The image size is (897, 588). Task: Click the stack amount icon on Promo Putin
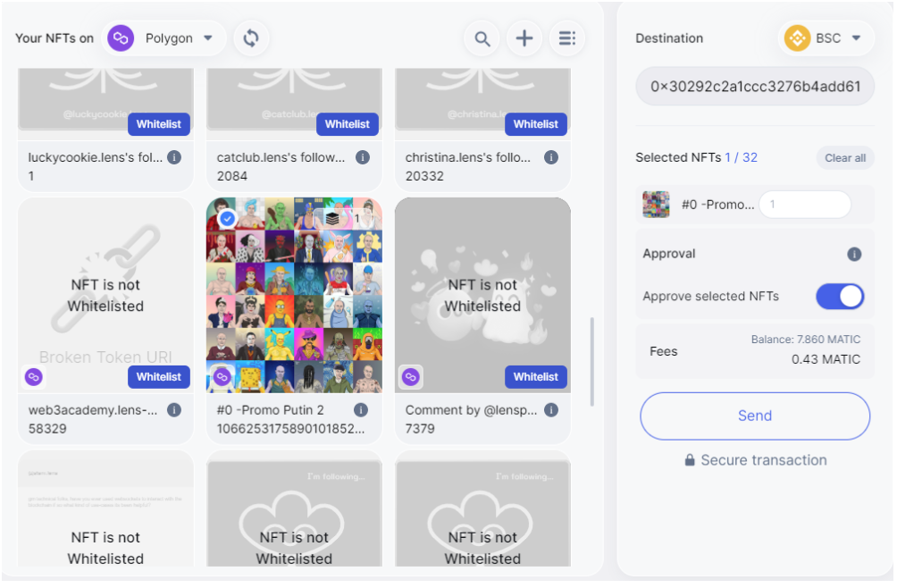point(332,219)
